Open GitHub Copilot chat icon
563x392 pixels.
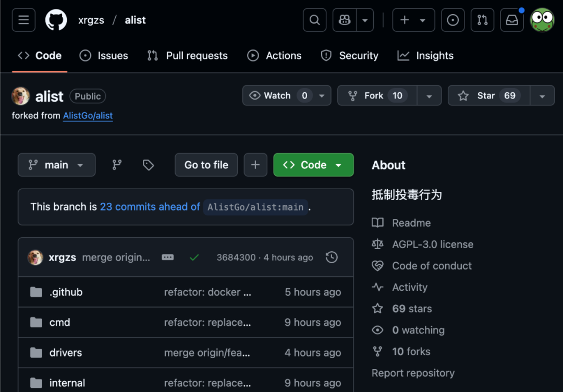[x=345, y=20]
